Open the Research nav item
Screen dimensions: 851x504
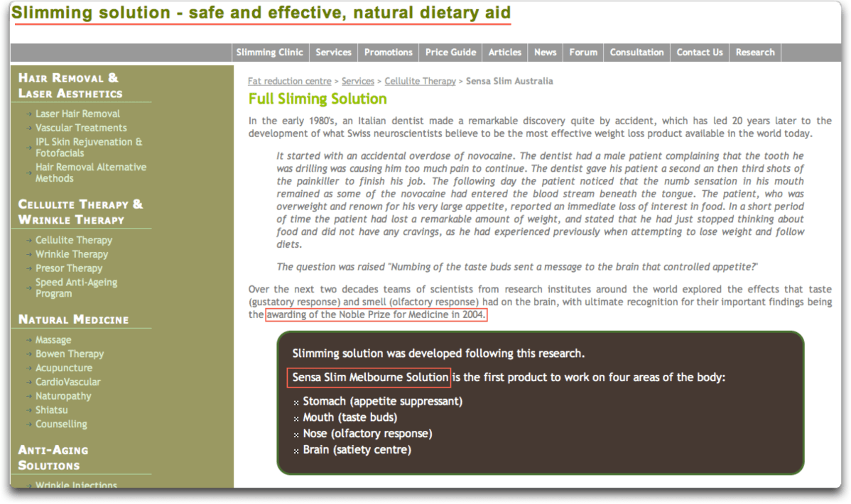pos(755,53)
